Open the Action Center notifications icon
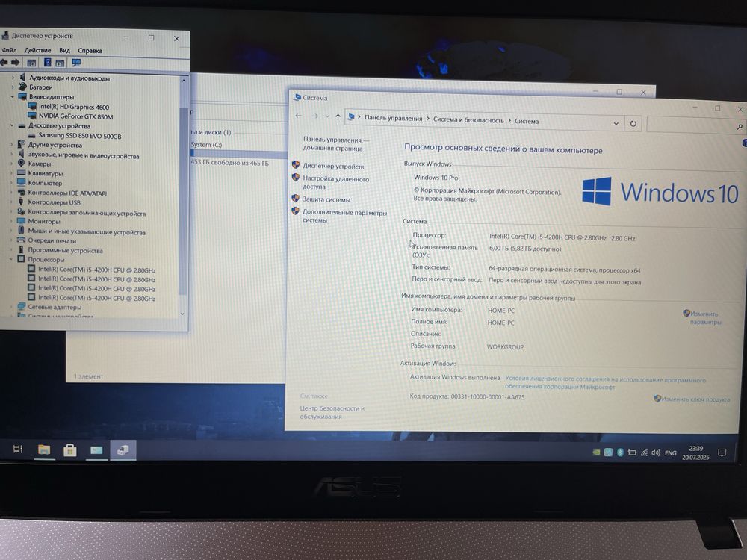This screenshot has width=747, height=560. point(722,453)
